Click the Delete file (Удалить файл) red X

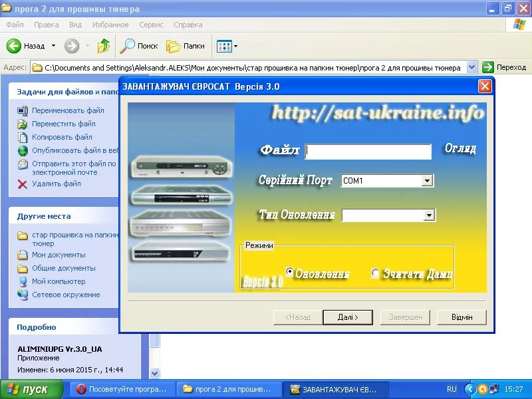pyautogui.click(x=23, y=184)
